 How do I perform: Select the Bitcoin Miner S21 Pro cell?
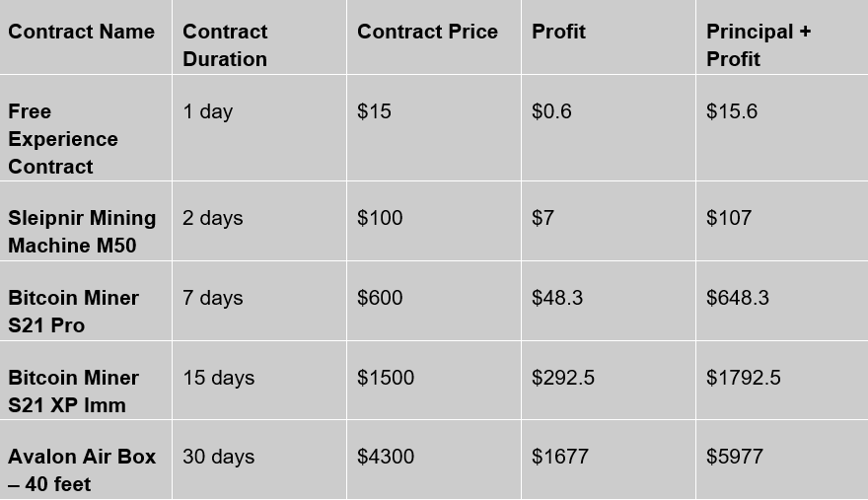point(73,312)
